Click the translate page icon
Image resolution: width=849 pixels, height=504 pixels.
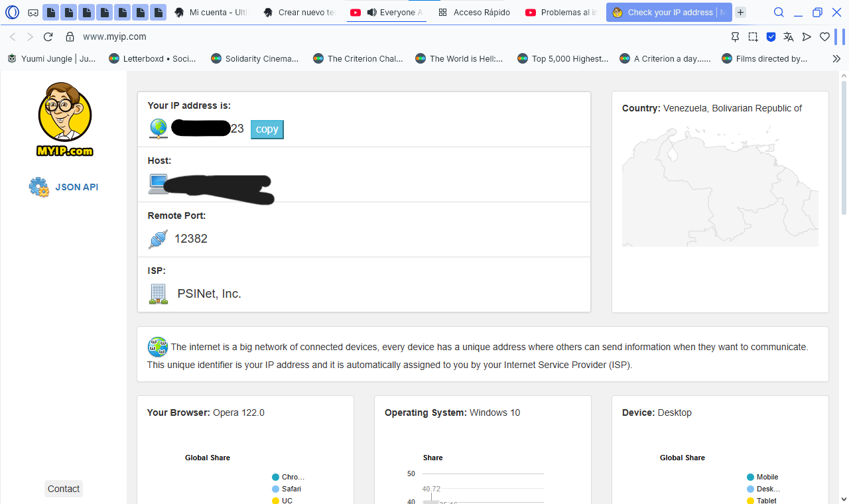[789, 37]
